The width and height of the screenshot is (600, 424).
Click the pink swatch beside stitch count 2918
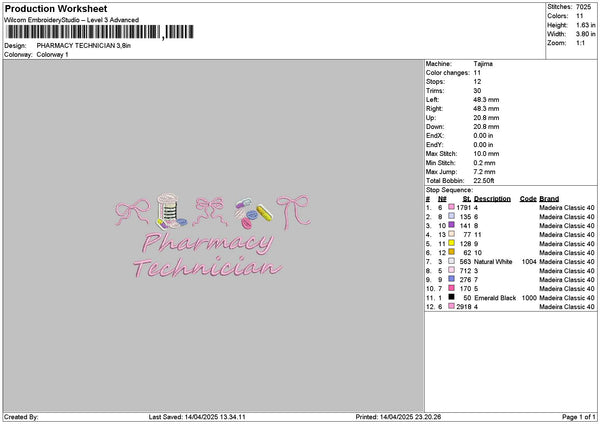pos(452,306)
